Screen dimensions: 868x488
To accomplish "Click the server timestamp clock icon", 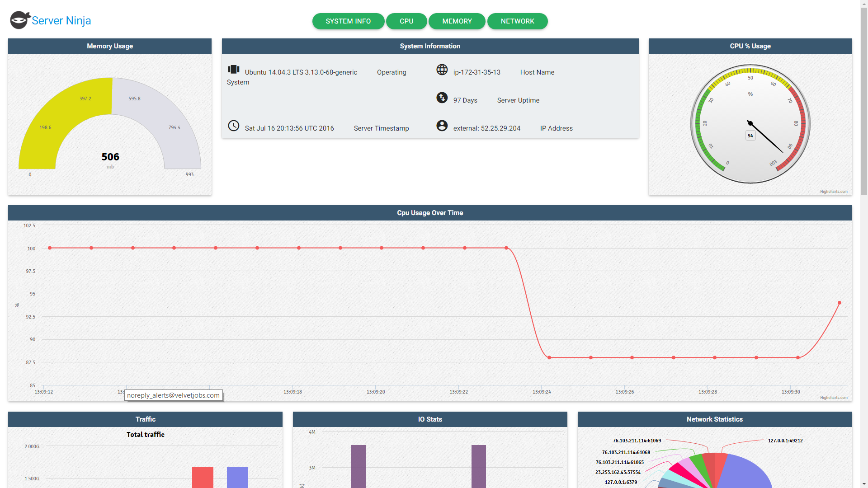I will (x=233, y=126).
